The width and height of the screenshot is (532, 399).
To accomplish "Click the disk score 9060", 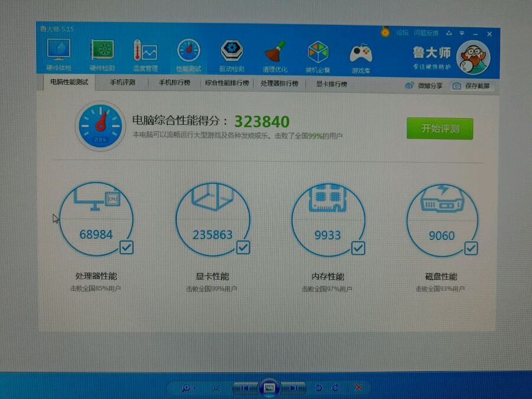I will click(442, 236).
